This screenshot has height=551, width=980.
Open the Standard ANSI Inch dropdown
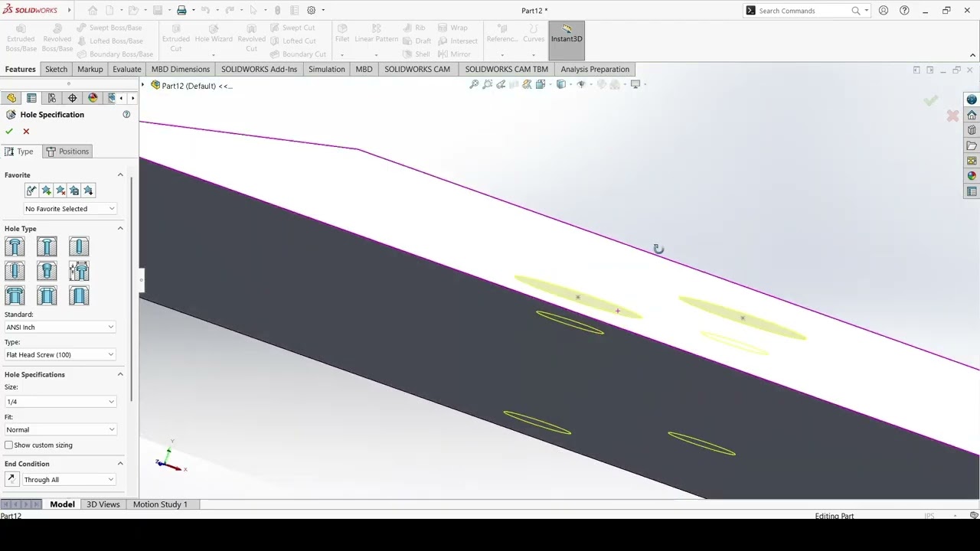(60, 328)
